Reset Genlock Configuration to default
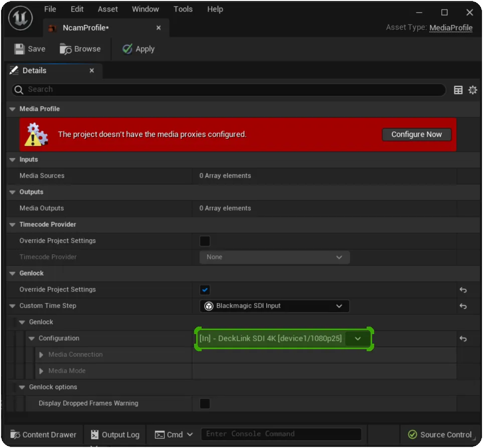The image size is (483, 448). pyautogui.click(x=463, y=339)
